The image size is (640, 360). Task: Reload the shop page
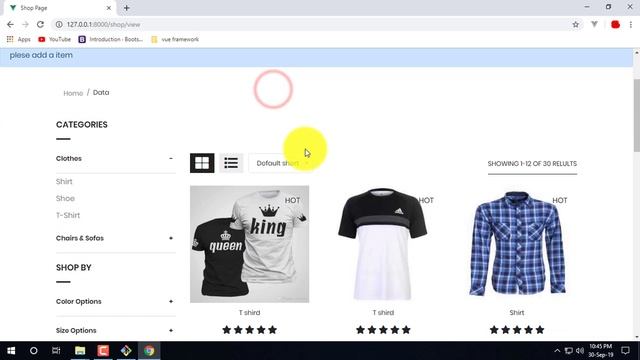[40, 24]
